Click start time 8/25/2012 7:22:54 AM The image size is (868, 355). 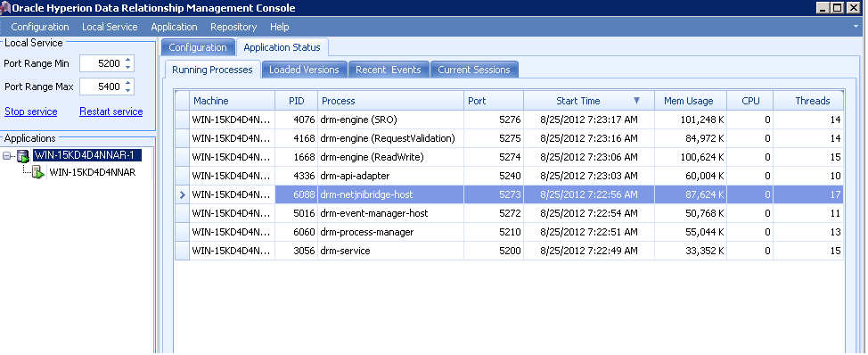[589, 213]
